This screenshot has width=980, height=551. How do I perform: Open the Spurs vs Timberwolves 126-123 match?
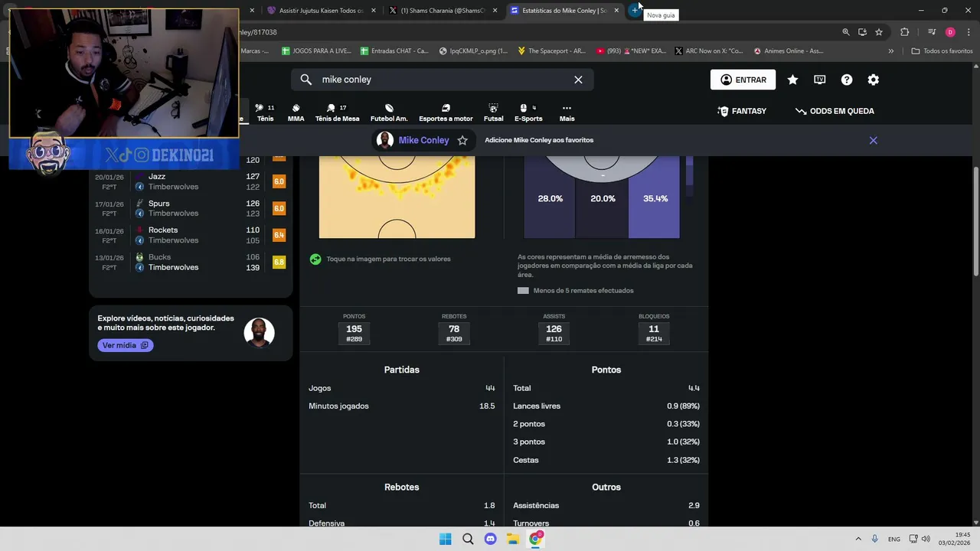(x=190, y=208)
